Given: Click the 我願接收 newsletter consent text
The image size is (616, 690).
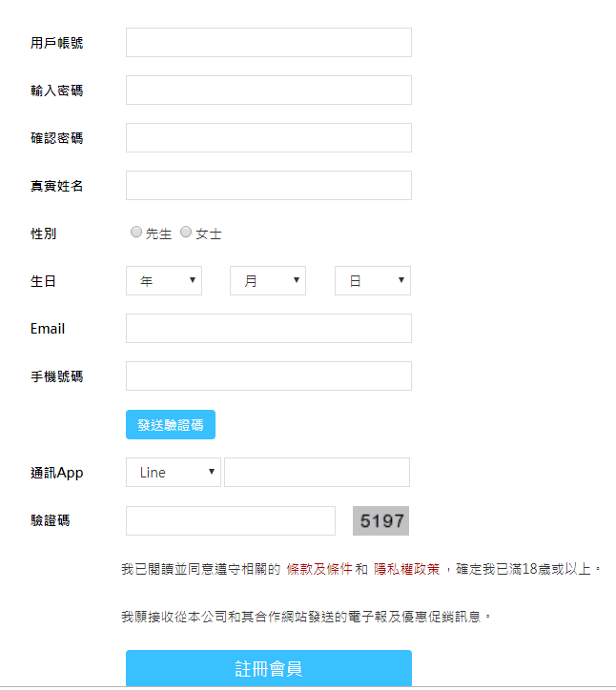Looking at the screenshot, I should pos(306,618).
